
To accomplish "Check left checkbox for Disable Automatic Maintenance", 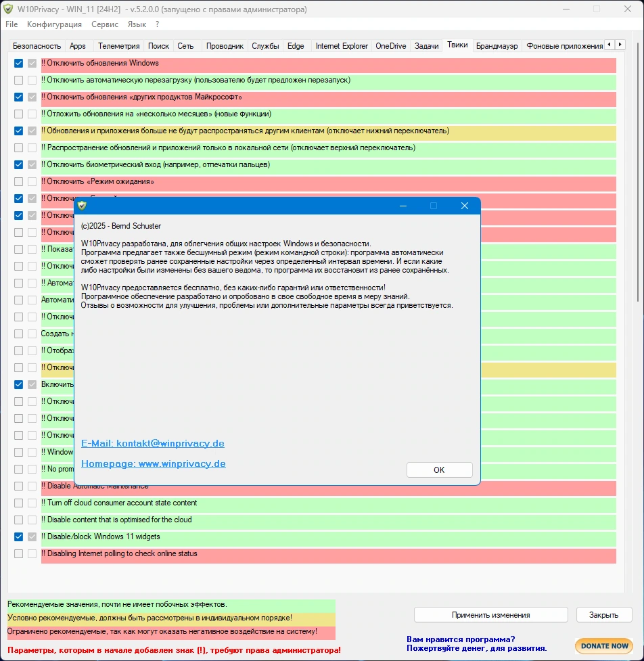I will [18, 486].
